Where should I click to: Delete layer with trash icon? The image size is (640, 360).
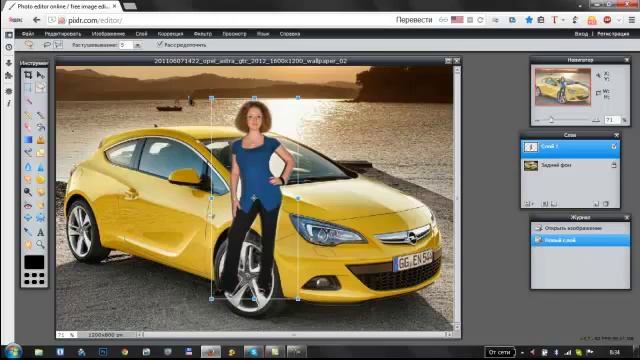(x=606, y=203)
